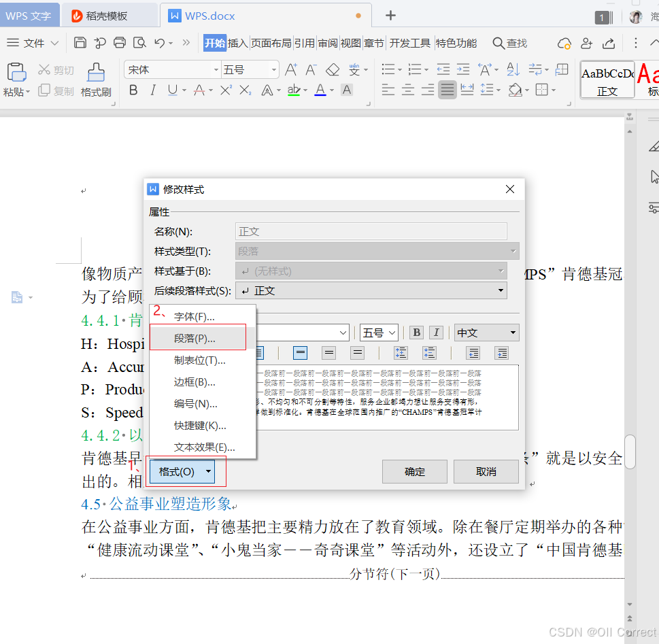Click the cloud sync icon
659x644 pixels.
[x=564, y=43]
